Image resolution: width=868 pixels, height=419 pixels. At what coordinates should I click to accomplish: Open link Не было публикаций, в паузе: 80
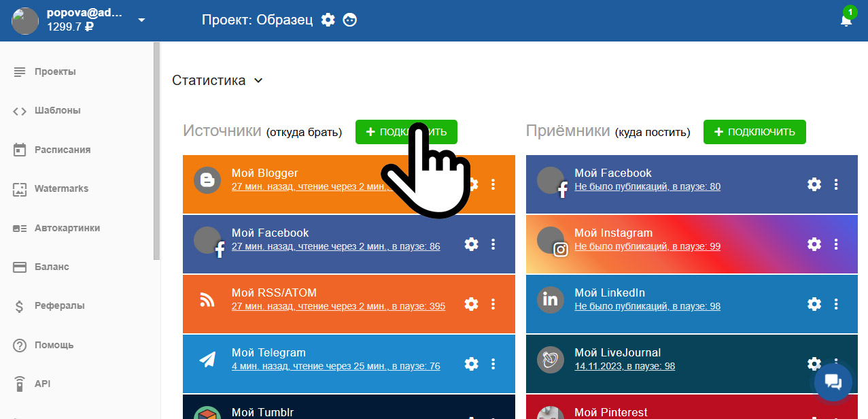(648, 186)
